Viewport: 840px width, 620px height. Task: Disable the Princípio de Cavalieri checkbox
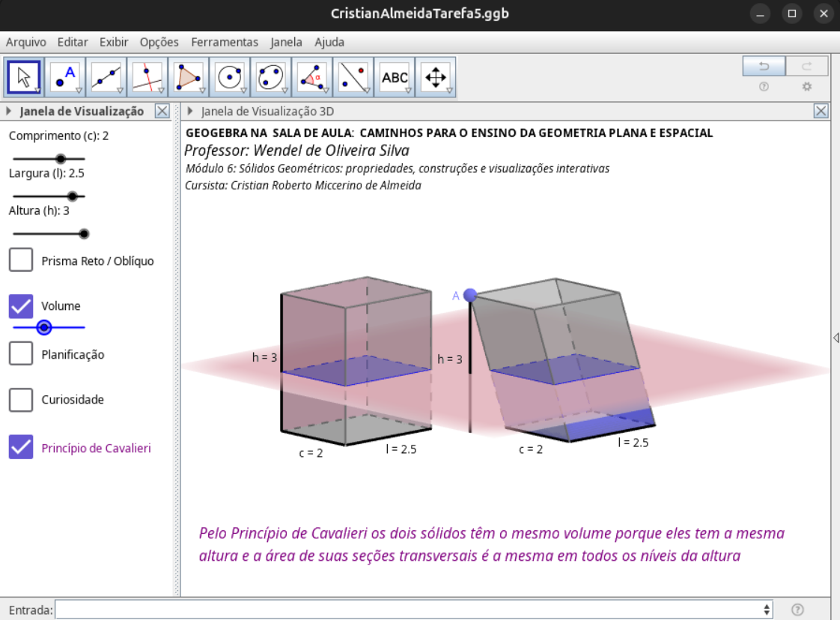click(x=21, y=448)
